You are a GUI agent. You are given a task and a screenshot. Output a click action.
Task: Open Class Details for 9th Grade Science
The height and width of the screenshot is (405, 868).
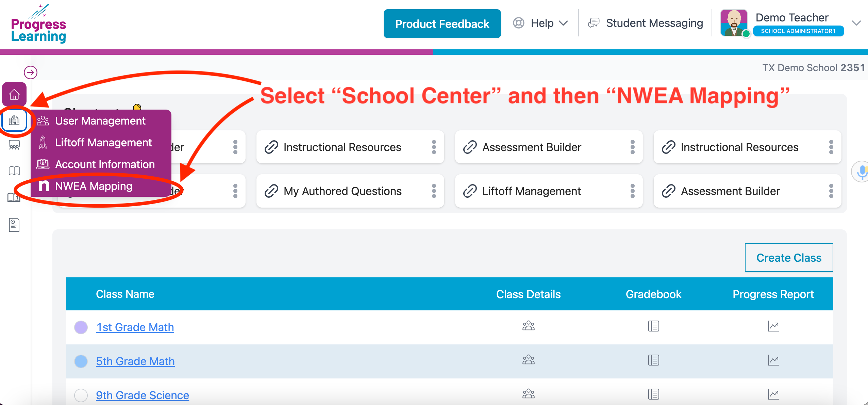529,394
